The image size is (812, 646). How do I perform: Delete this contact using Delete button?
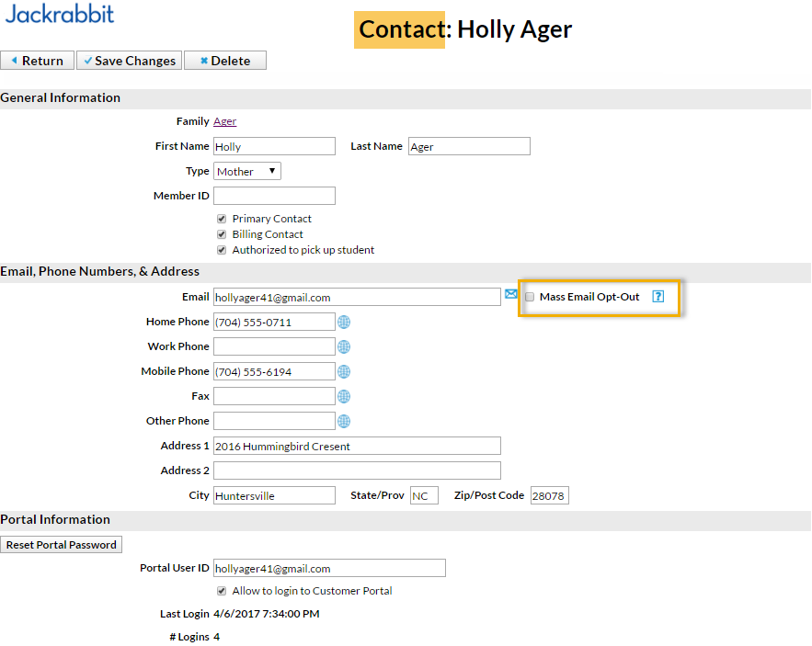224,61
